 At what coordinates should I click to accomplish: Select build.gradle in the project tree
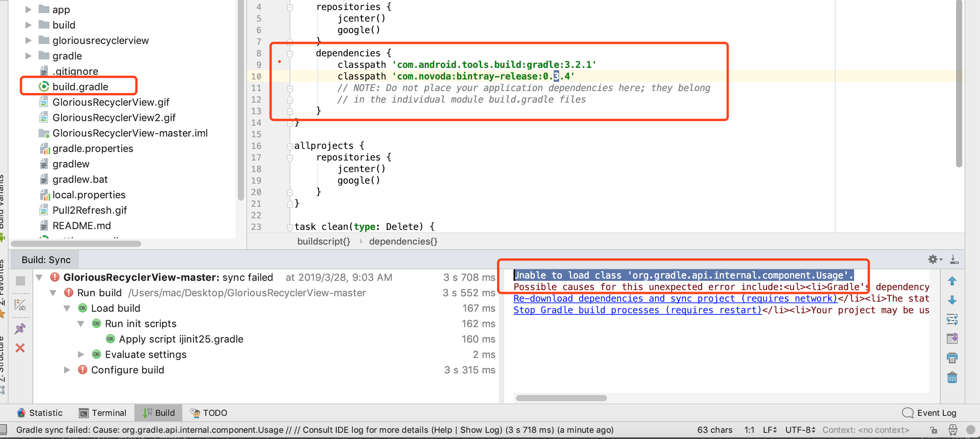click(x=81, y=86)
